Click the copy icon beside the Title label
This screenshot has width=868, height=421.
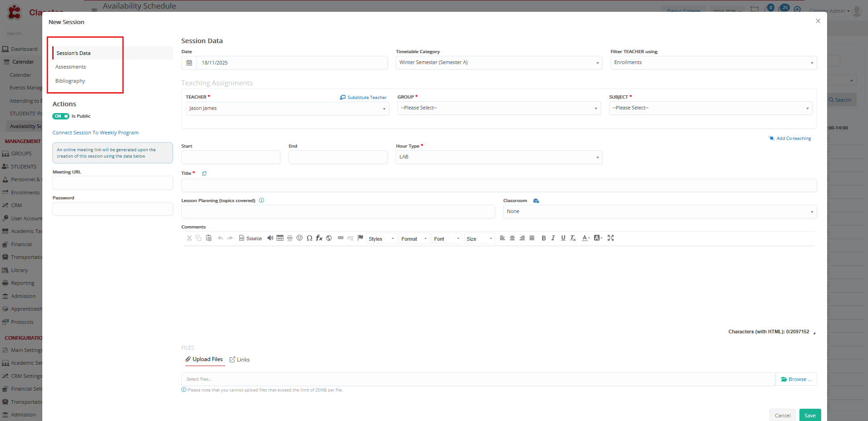(x=204, y=173)
